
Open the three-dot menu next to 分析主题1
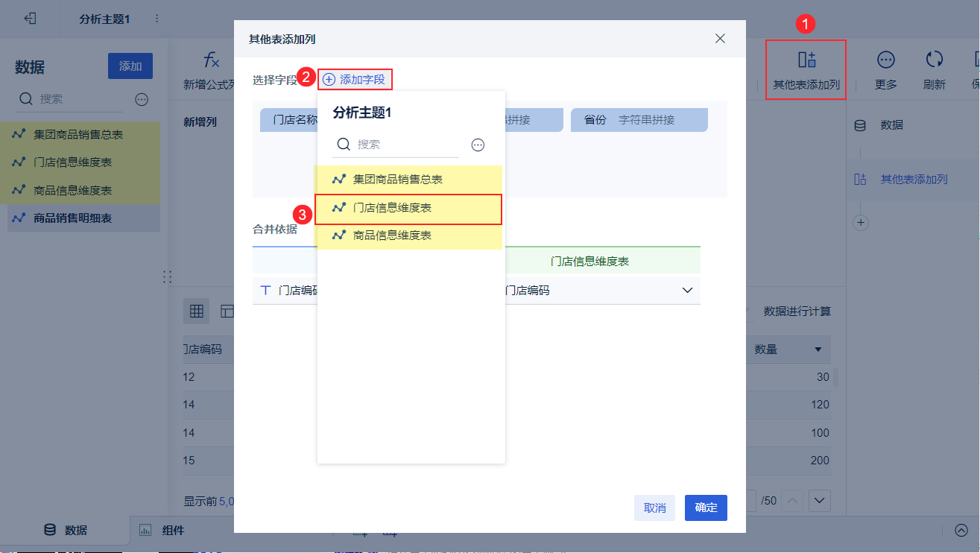(157, 19)
